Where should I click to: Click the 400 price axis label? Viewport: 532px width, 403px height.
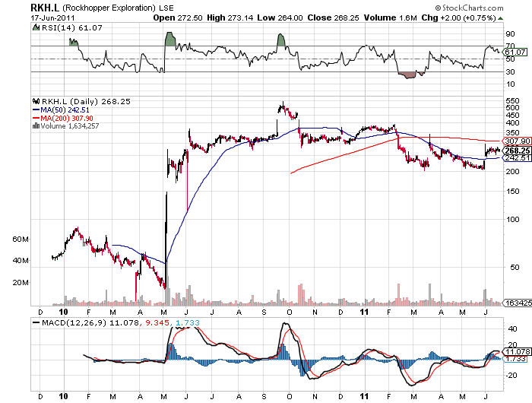(512, 123)
